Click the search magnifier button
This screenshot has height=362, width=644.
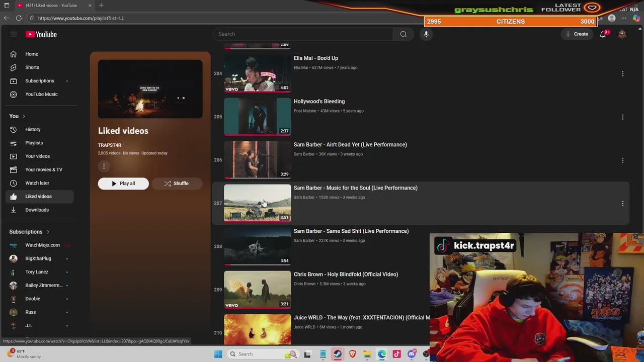tap(404, 34)
